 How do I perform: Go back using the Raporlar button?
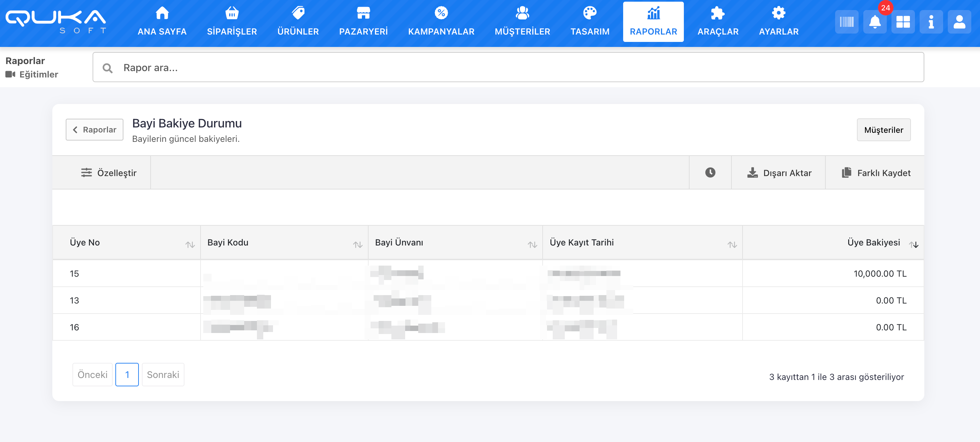[x=94, y=130]
